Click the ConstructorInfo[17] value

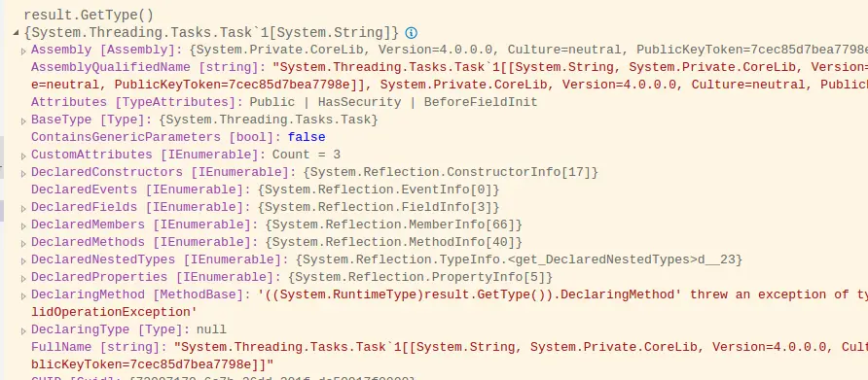pos(451,172)
